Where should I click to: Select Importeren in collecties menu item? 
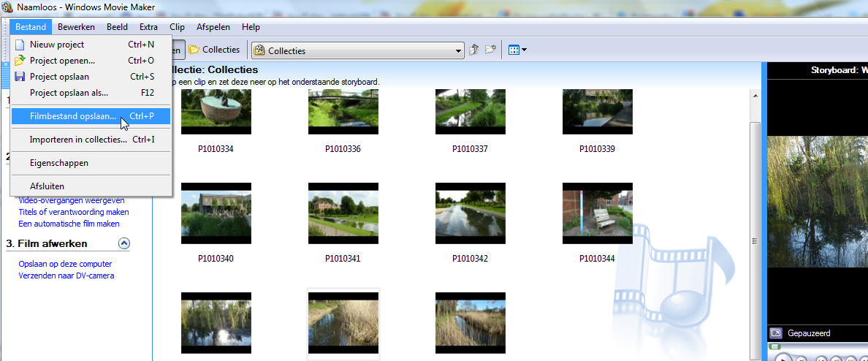pyautogui.click(x=78, y=140)
